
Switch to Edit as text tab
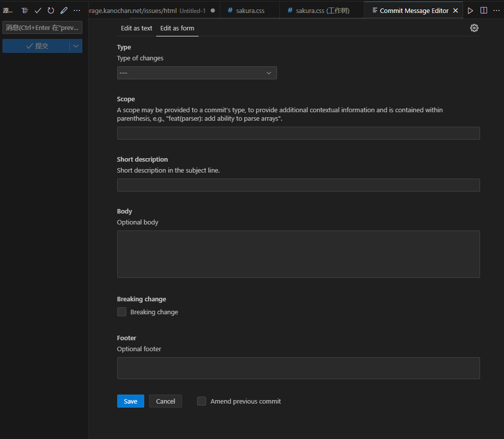click(136, 28)
